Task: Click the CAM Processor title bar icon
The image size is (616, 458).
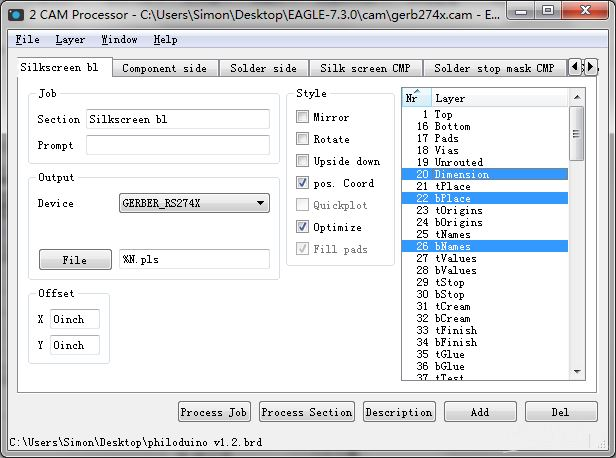Action: tap(14, 14)
